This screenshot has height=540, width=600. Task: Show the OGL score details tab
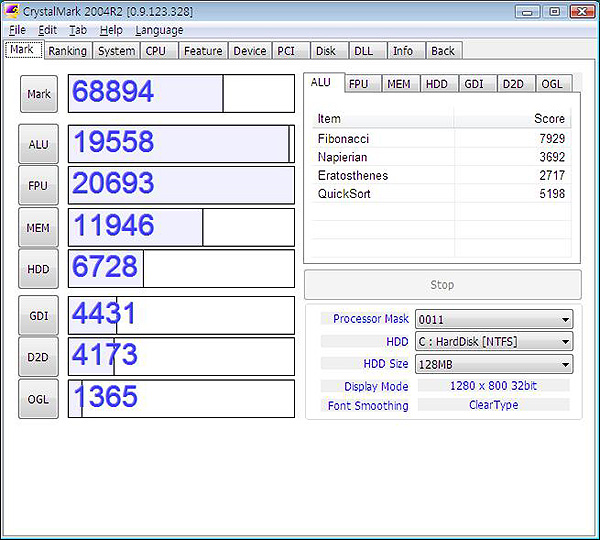tap(554, 84)
